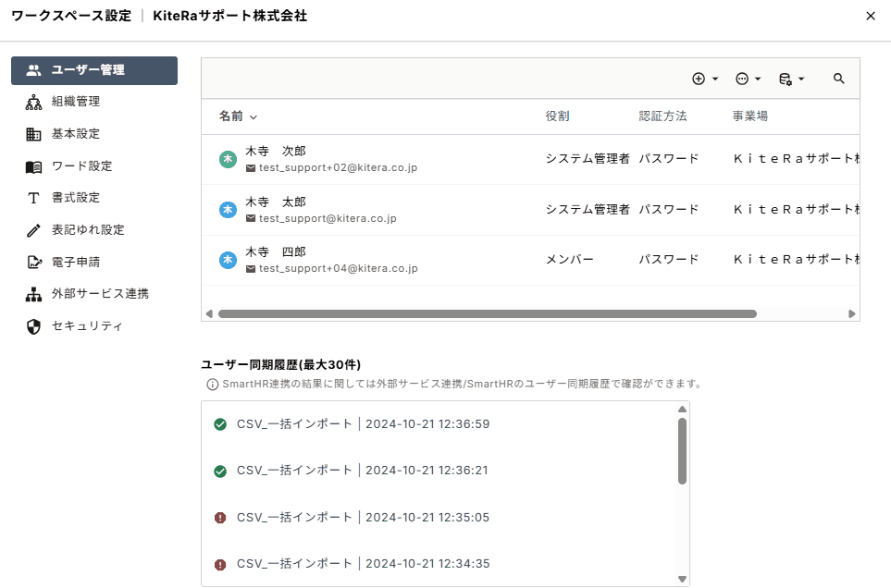Click the success check icon for 12:36:59
This screenshot has height=588, width=891.
tap(220, 424)
